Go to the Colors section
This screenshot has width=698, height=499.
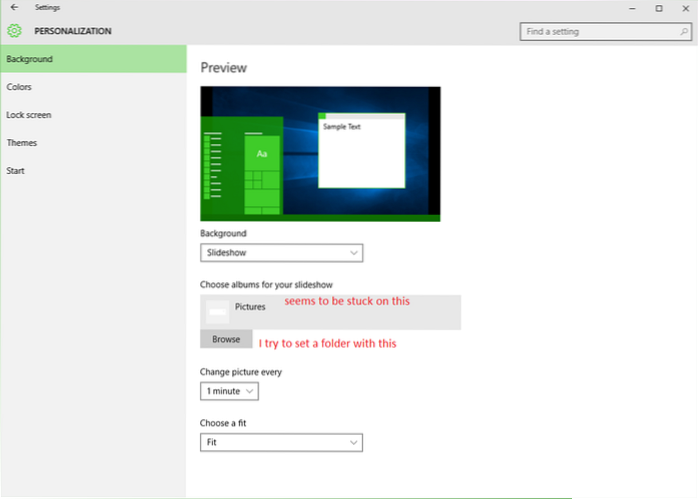(20, 87)
